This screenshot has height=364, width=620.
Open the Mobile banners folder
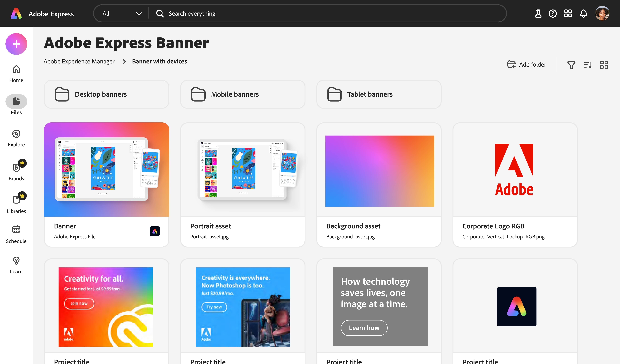point(243,94)
